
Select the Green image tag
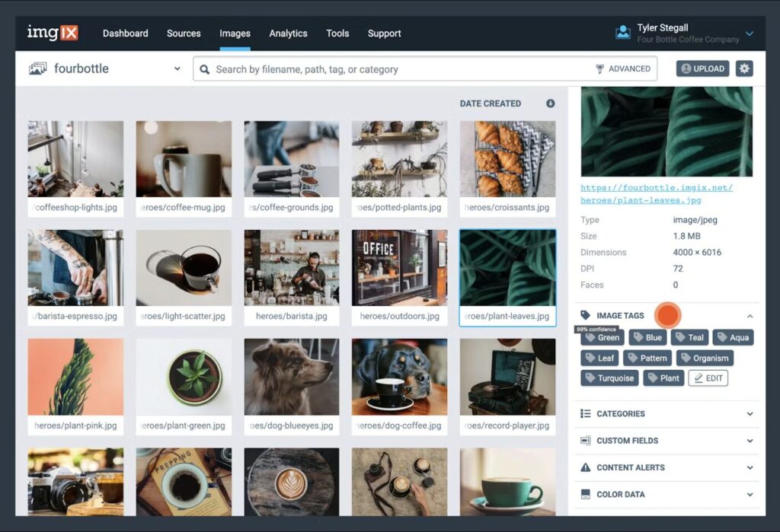[603, 338]
